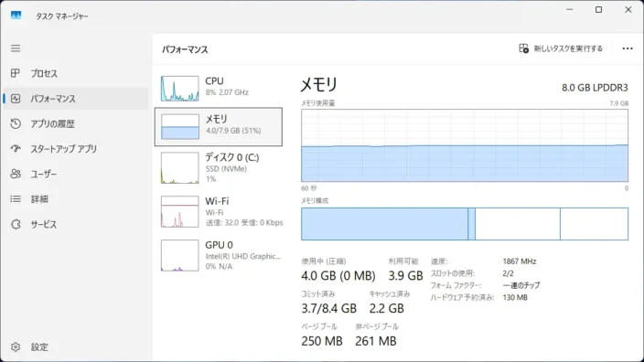Image resolution: width=644 pixels, height=362 pixels.
Task: Click 4.0 GB (0 MB) in-use value
Action: pos(338,275)
